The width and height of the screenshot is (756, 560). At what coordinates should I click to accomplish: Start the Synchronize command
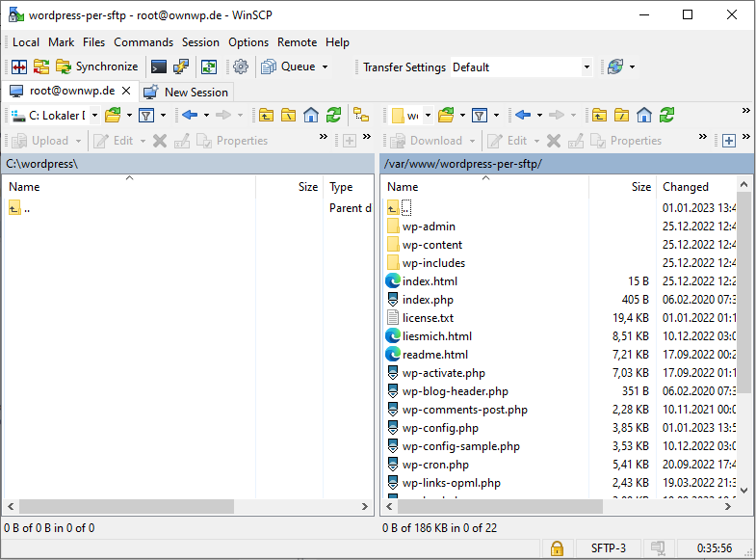point(97,67)
